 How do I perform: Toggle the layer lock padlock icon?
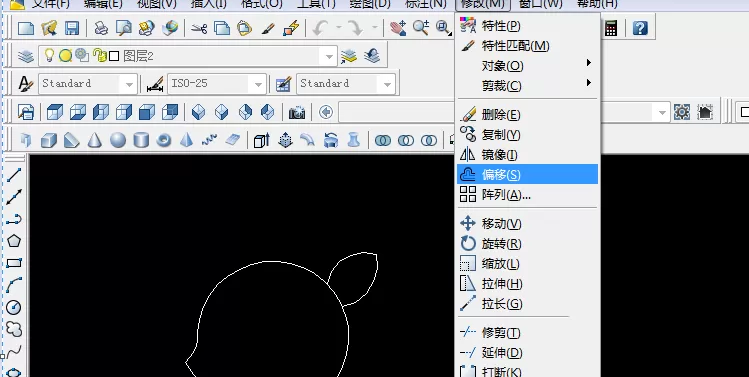pyautogui.click(x=100, y=56)
